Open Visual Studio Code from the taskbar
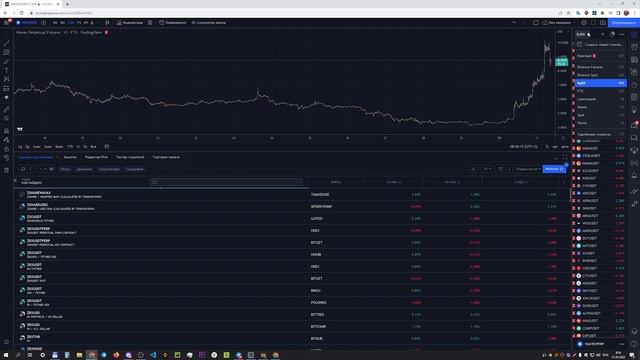The width and height of the screenshot is (640, 360). pos(153,355)
